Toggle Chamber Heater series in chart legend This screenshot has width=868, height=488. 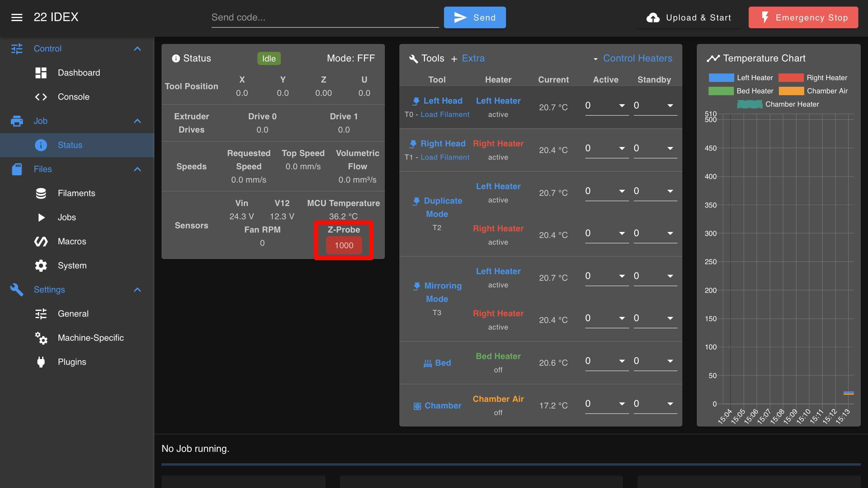(778, 104)
